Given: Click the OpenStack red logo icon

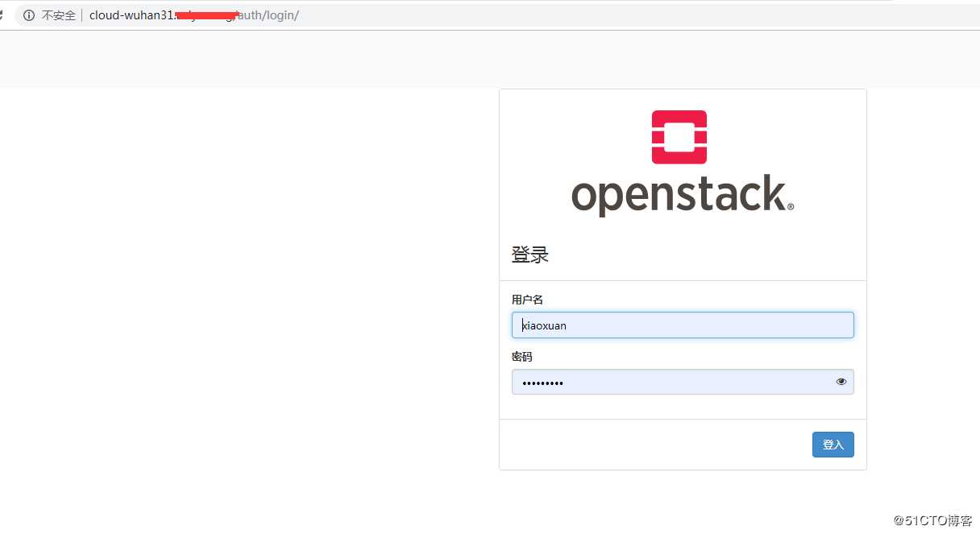Looking at the screenshot, I should click(679, 137).
